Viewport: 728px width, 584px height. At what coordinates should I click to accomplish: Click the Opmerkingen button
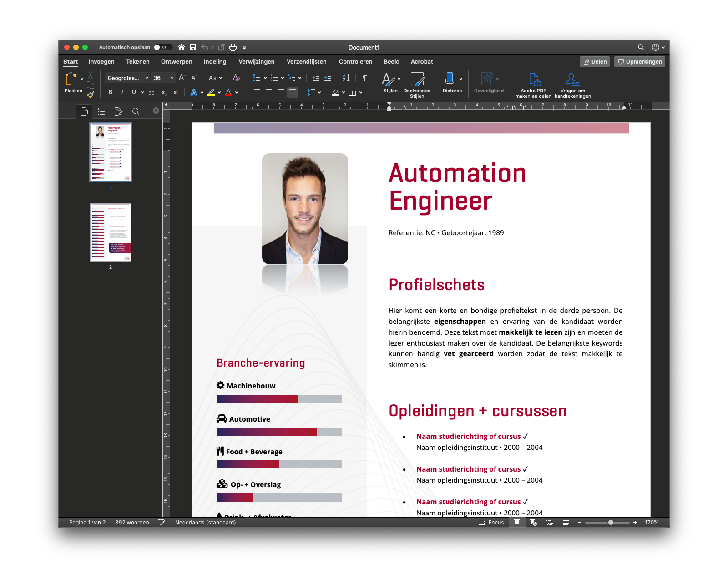click(x=639, y=62)
